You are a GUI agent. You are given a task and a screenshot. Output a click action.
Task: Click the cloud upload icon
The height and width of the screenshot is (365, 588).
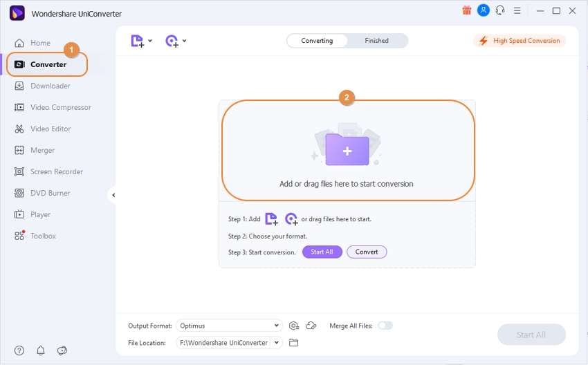(x=311, y=326)
